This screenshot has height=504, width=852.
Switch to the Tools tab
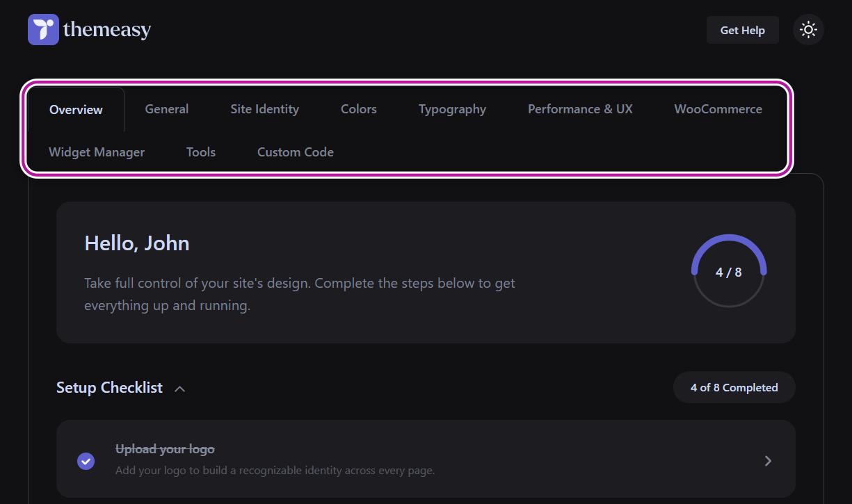[x=201, y=152]
